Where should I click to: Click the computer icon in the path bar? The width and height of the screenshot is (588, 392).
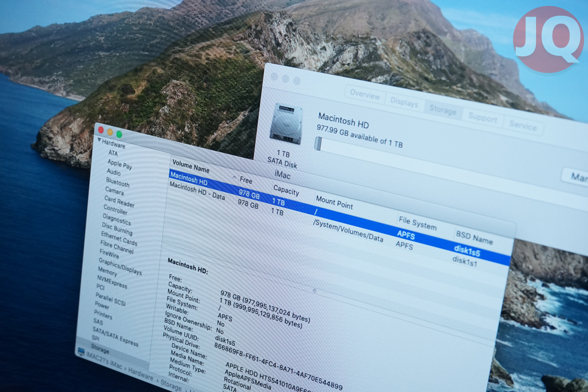coord(81,352)
